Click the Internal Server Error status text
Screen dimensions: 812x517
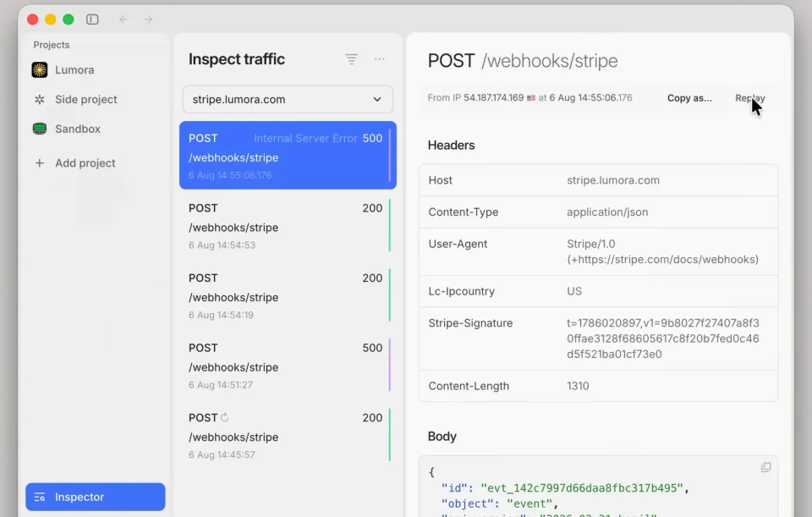click(305, 138)
